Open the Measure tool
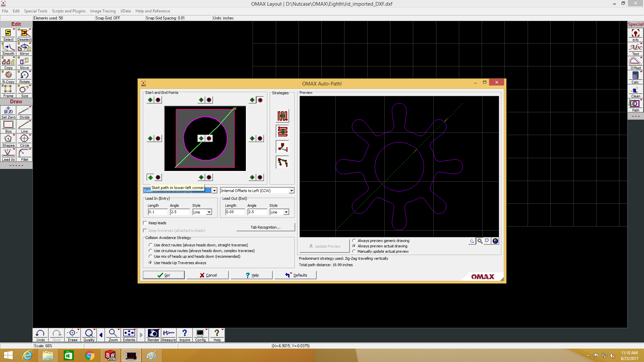The width and height of the screenshot is (644, 362). 168,335
